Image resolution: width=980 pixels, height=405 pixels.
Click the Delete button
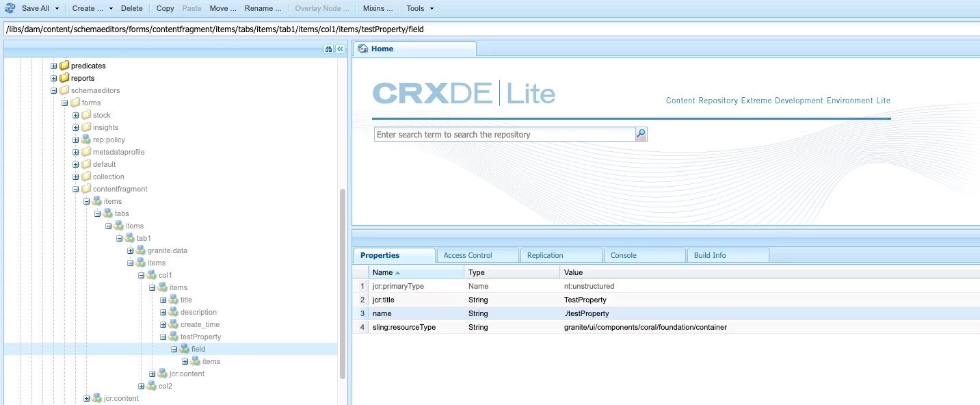click(132, 8)
